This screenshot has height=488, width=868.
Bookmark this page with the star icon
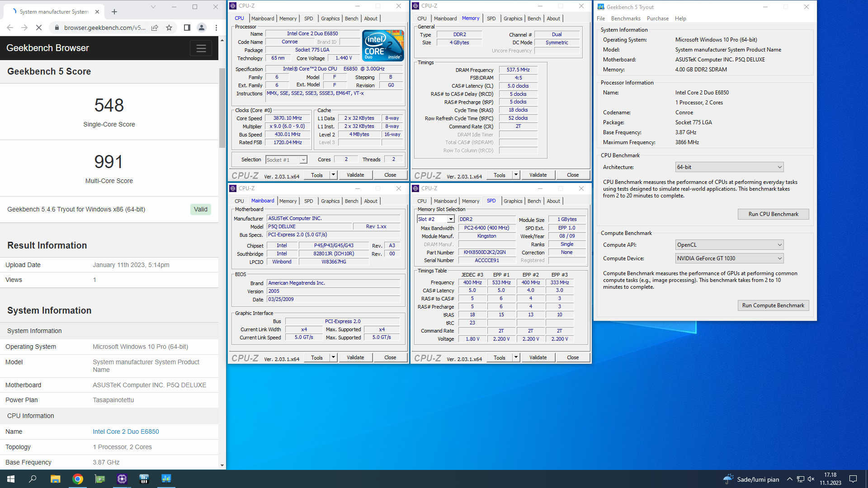(169, 28)
